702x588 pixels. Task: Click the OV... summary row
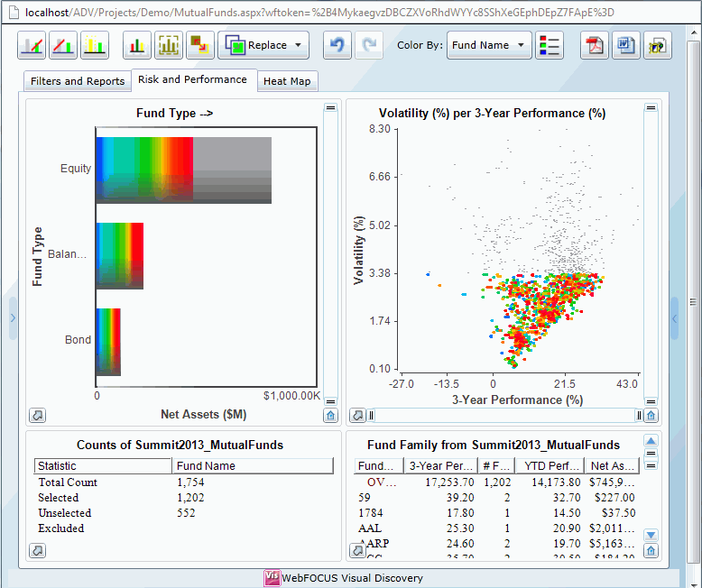pyautogui.click(x=497, y=482)
